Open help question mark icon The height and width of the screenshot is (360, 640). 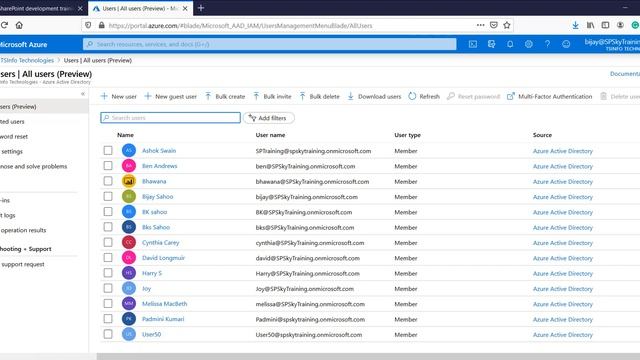coord(547,44)
